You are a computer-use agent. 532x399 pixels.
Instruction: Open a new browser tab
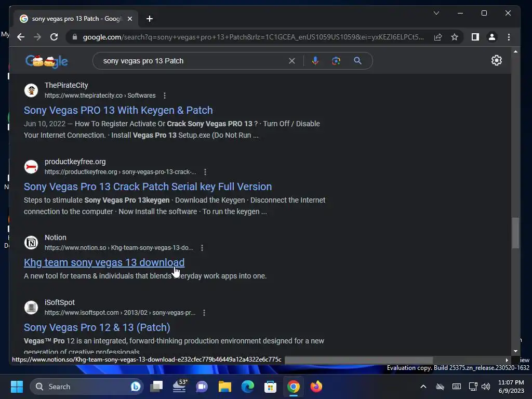point(150,19)
